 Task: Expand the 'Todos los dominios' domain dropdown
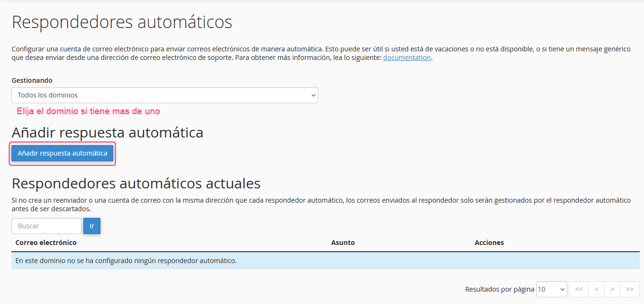165,95
